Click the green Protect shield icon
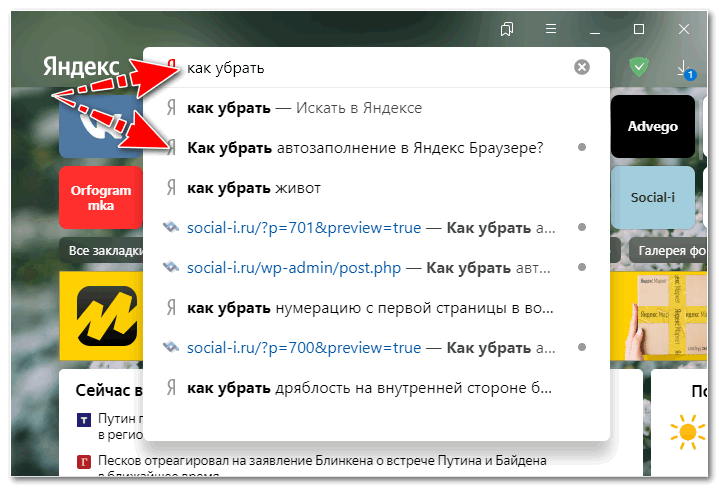The image size is (719, 488). [639, 67]
